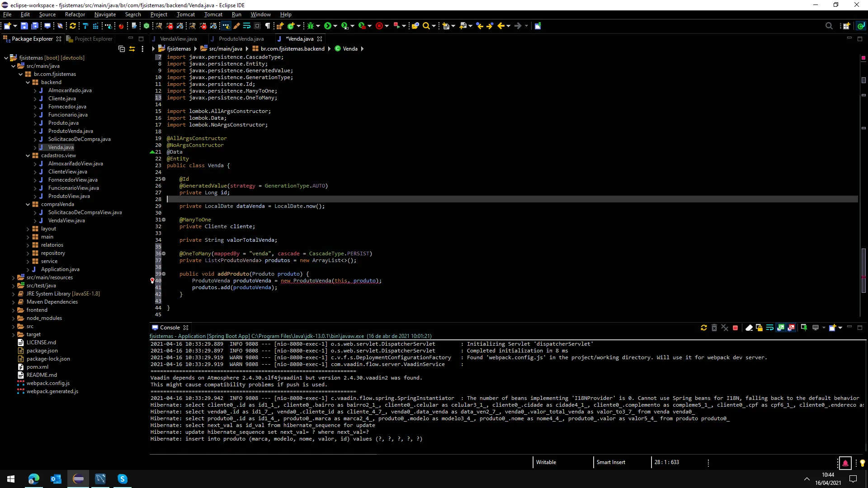868x488 pixels.
Task: Clear the console with eraser icon
Action: 749,328
